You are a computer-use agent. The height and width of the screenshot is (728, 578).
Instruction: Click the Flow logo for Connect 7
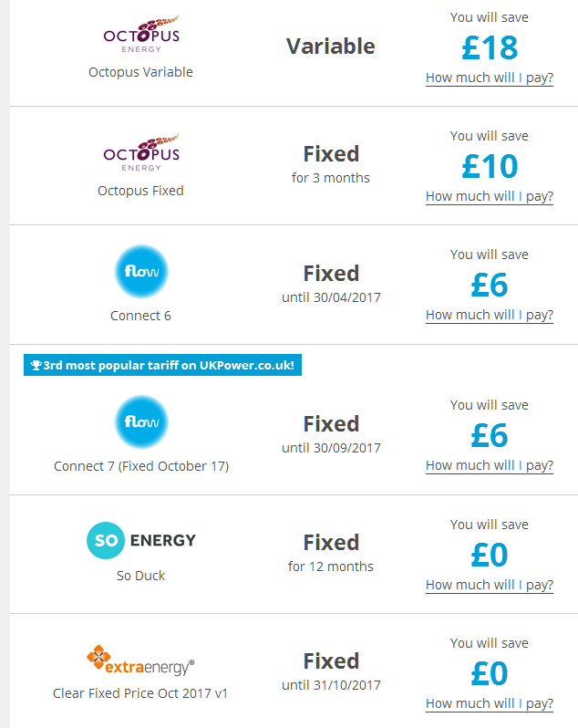(x=140, y=422)
